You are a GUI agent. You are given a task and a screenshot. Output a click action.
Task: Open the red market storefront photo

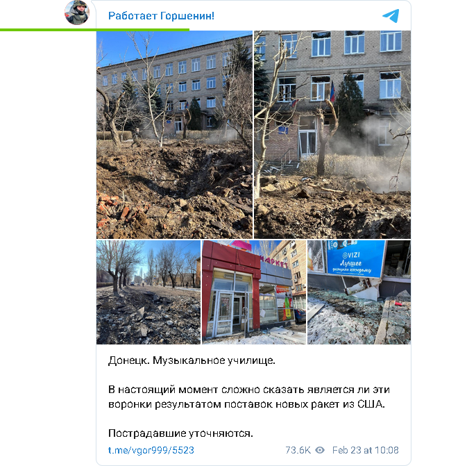pyautogui.click(x=254, y=292)
